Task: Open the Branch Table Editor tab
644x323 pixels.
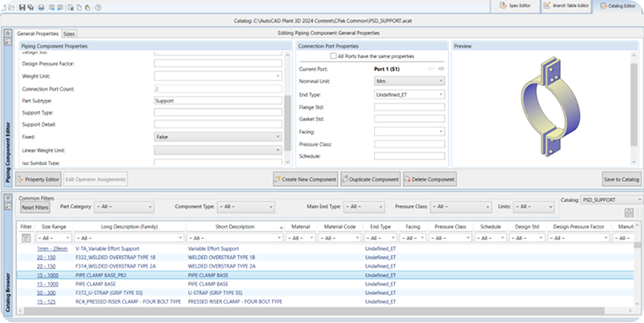Action: 566,6
